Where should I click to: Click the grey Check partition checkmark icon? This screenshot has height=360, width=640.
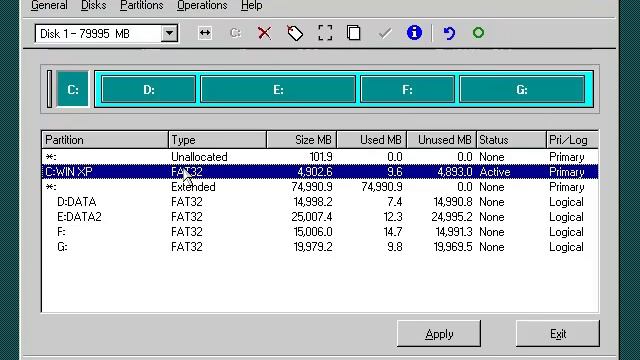(384, 33)
